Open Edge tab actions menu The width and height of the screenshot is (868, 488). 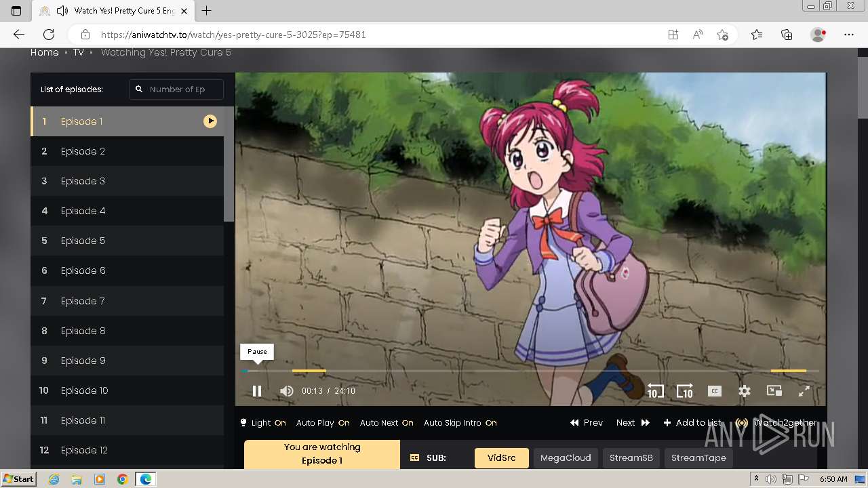(x=16, y=11)
